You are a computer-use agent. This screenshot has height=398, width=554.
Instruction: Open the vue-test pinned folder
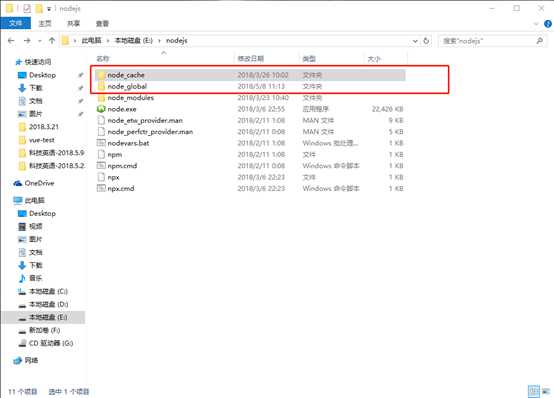pyautogui.click(x=42, y=140)
